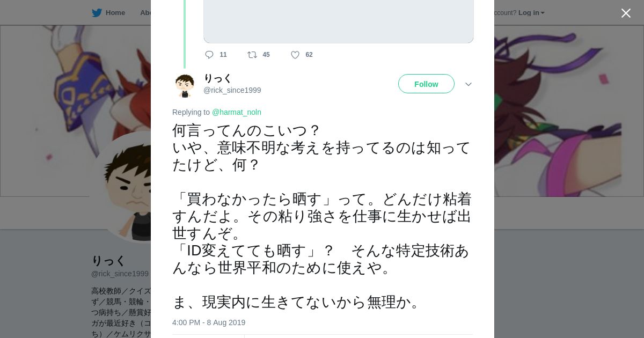The image size is (644, 338).
Task: Expand the tweet options chevron beside Follow
Action: pyautogui.click(x=469, y=84)
